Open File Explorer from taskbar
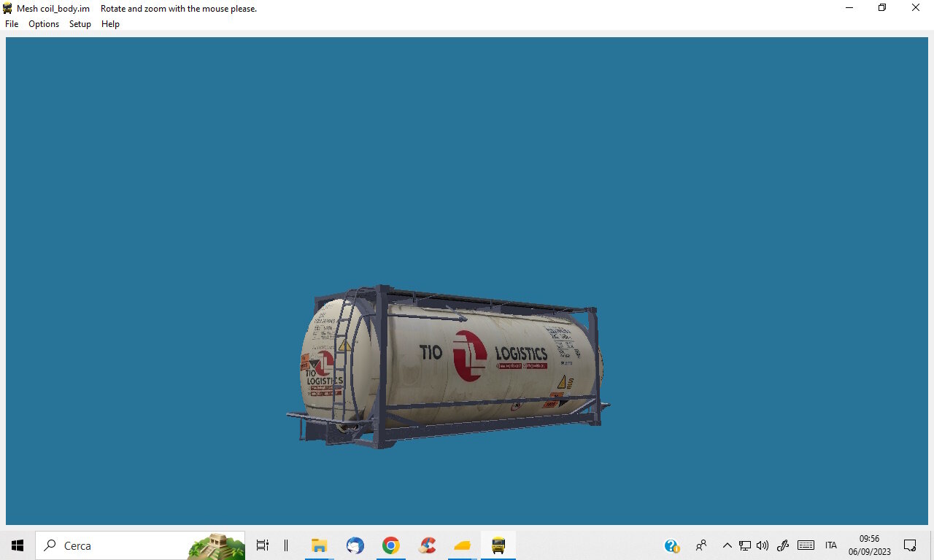The height and width of the screenshot is (560, 934). pyautogui.click(x=319, y=545)
